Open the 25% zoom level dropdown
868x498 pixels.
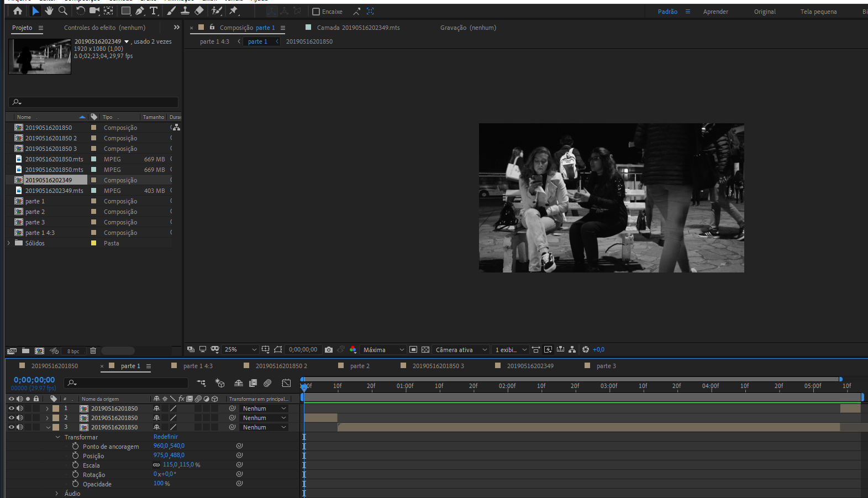240,349
